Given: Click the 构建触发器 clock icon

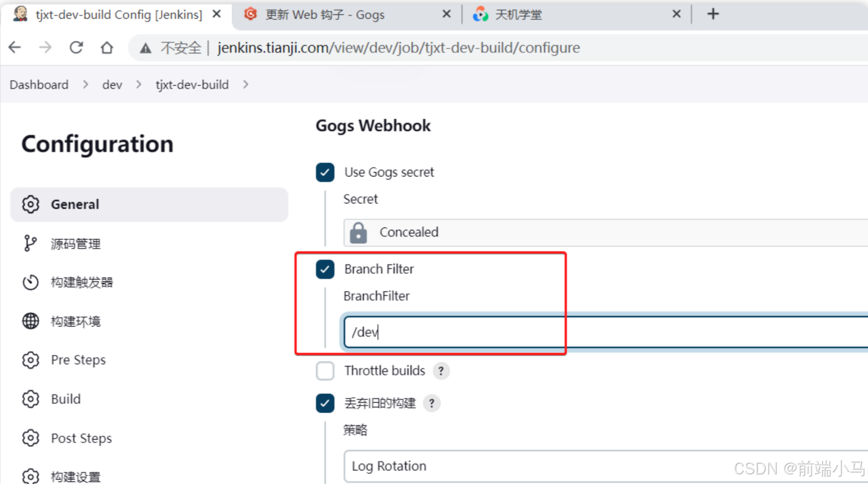Looking at the screenshot, I should click(x=30, y=282).
